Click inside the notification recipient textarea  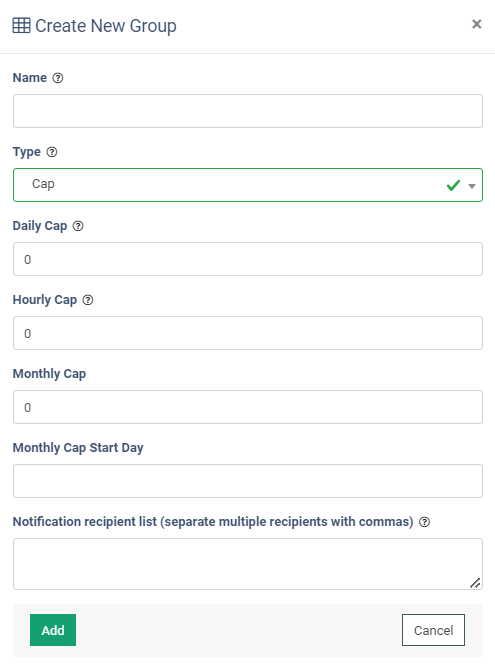tap(248, 564)
